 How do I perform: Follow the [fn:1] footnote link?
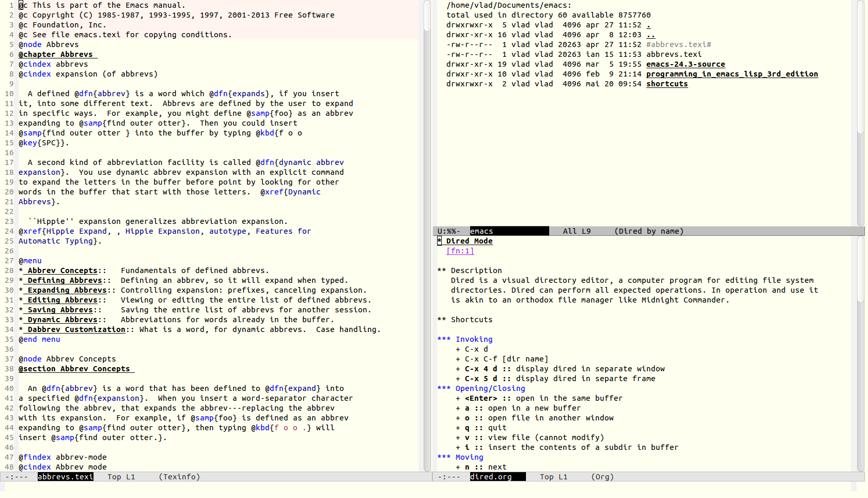pos(460,251)
